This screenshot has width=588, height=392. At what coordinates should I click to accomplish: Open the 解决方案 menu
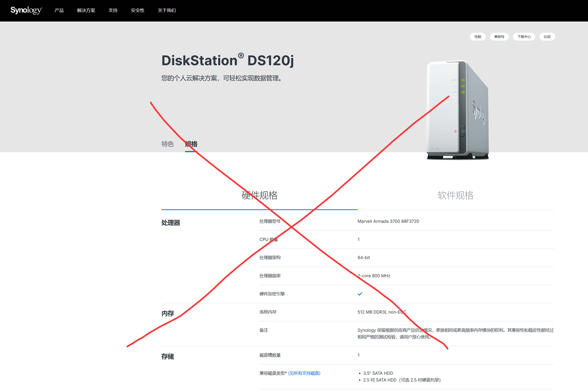[86, 10]
